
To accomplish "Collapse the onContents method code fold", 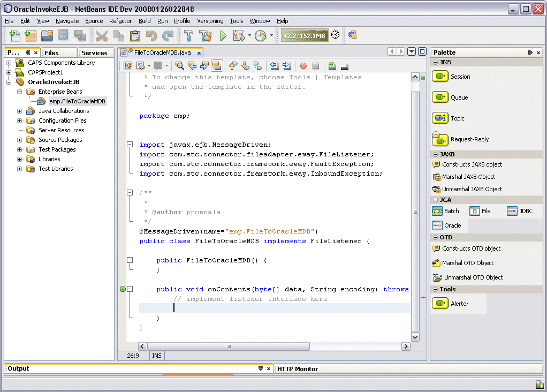I will (130, 289).
